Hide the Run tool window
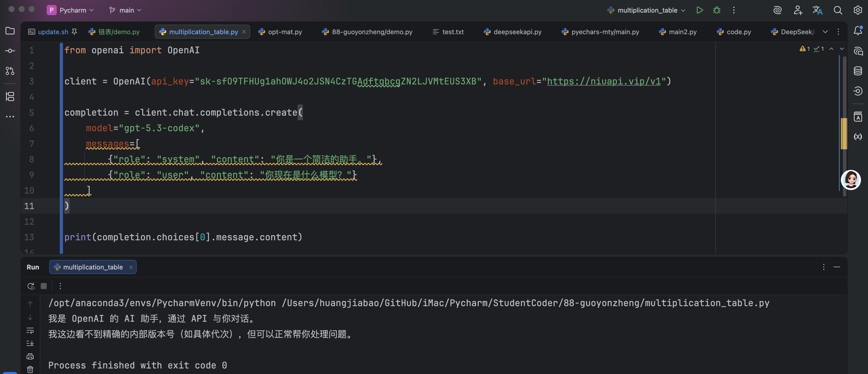Viewport: 868px width, 374px height. coord(837,267)
